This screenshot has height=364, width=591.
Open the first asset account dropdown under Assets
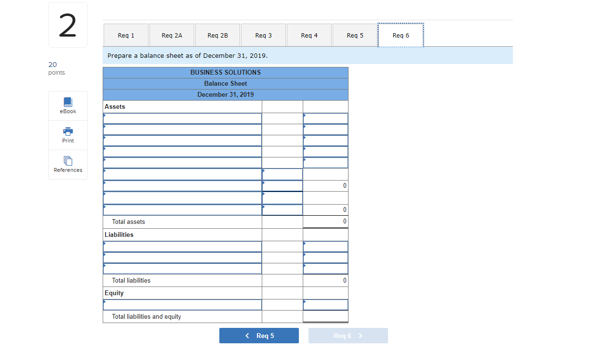[182, 118]
